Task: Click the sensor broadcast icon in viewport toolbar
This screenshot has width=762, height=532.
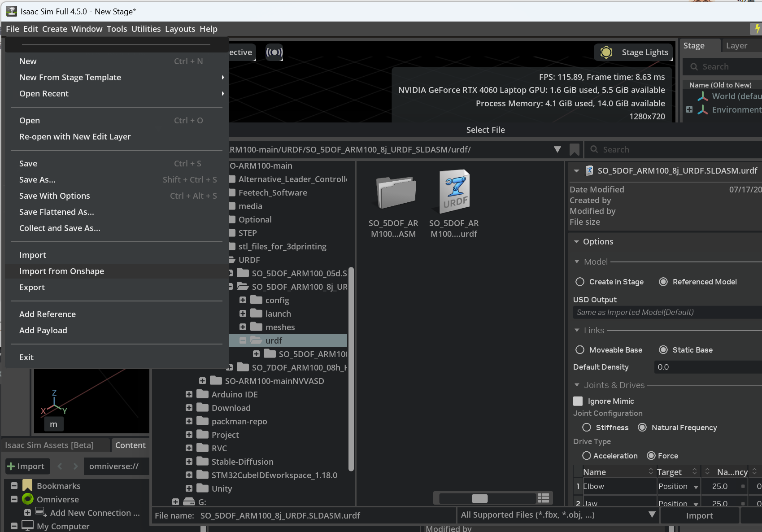Action: coord(274,52)
